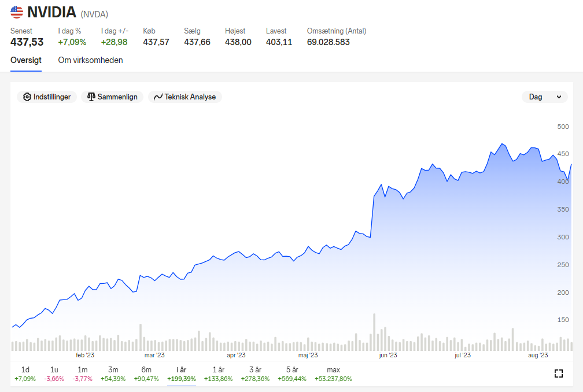Click the feb '23 axis label
583x392 pixels.
tap(85, 355)
